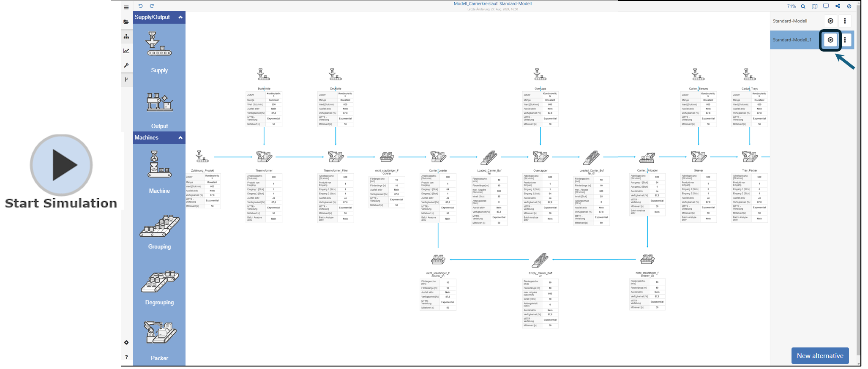Viewport: 868px width, 369px height.
Task: Start simulation for Standard-Modell_1
Action: coord(830,40)
